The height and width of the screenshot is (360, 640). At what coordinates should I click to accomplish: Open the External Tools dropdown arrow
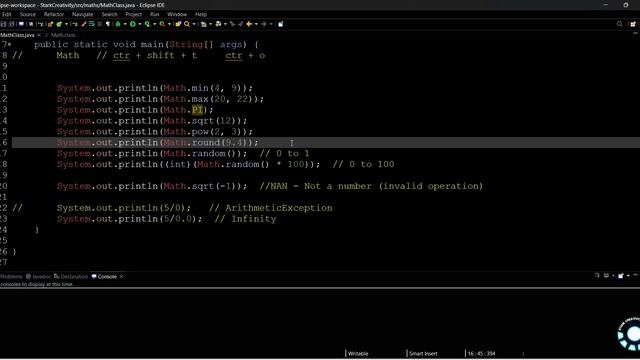click(x=169, y=24)
